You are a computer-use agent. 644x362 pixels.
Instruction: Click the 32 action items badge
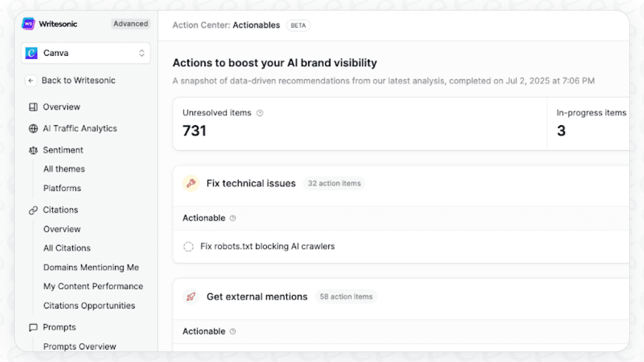click(x=334, y=183)
